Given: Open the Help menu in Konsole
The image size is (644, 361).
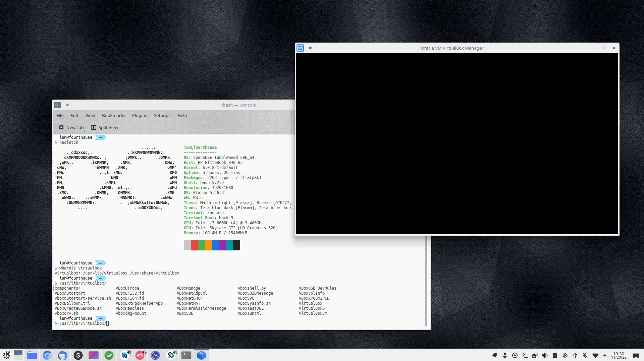Looking at the screenshot, I should [182, 115].
